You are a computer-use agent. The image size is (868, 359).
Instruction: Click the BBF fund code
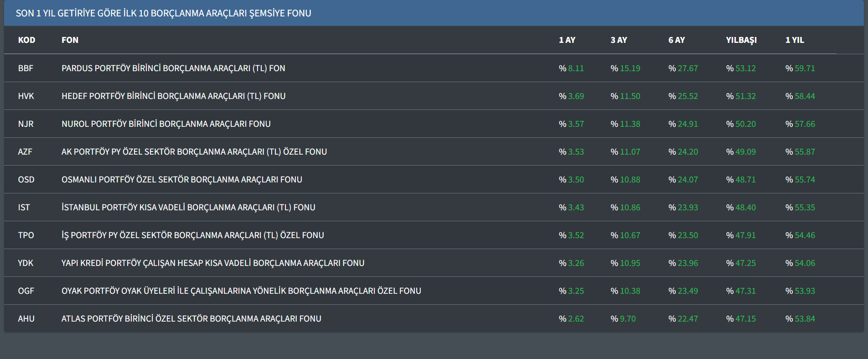click(x=26, y=68)
